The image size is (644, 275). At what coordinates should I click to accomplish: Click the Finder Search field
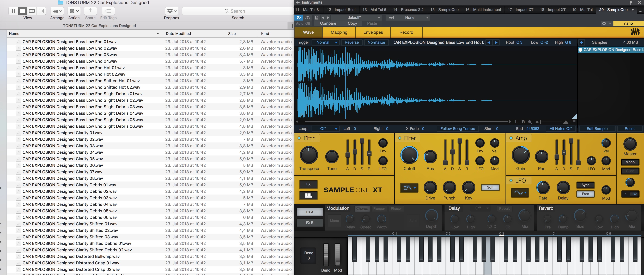238,11
